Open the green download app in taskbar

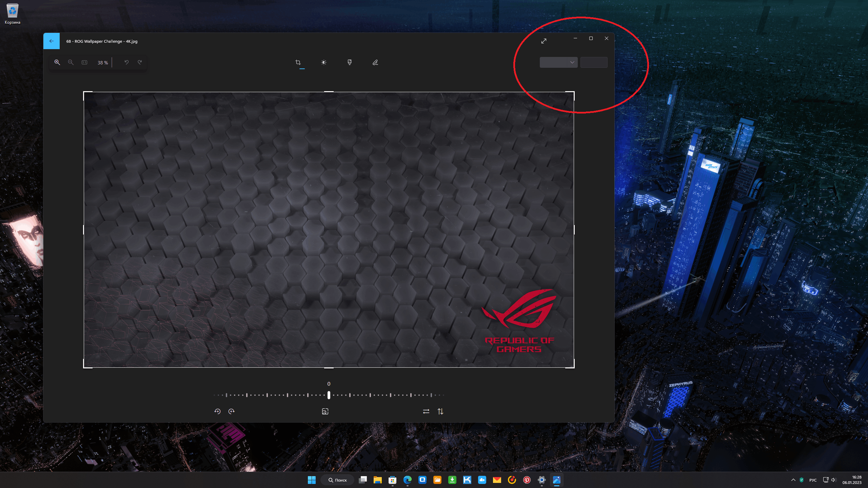click(452, 480)
